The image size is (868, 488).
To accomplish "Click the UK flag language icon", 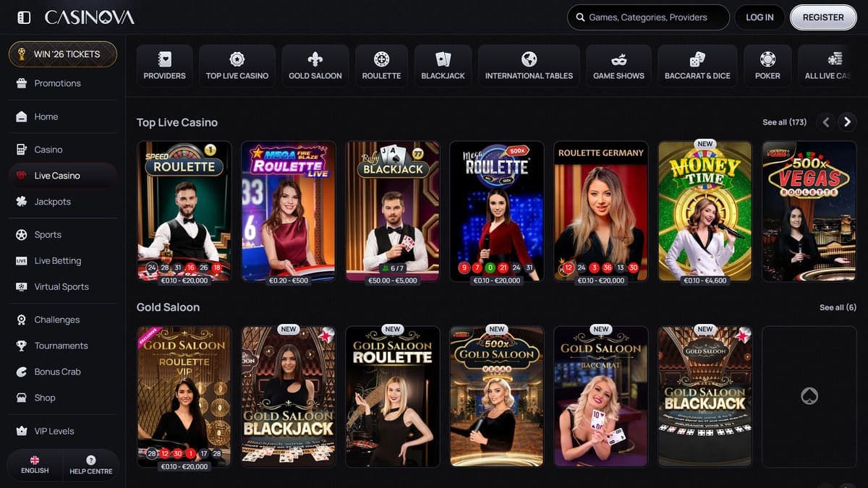I will [x=35, y=460].
